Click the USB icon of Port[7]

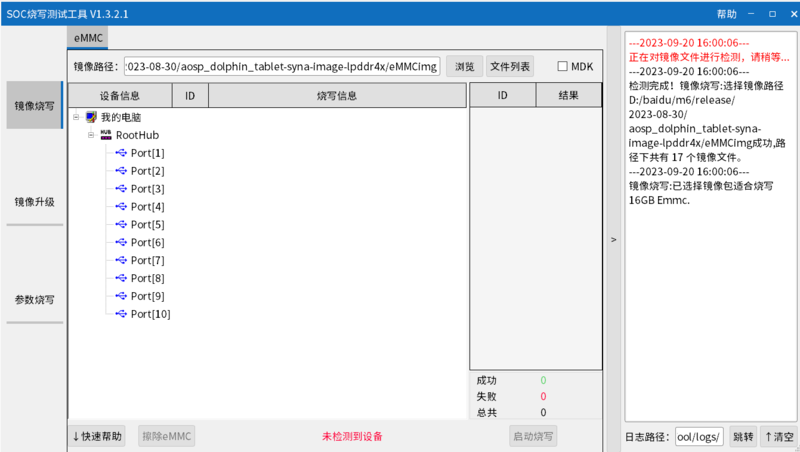[x=121, y=260]
